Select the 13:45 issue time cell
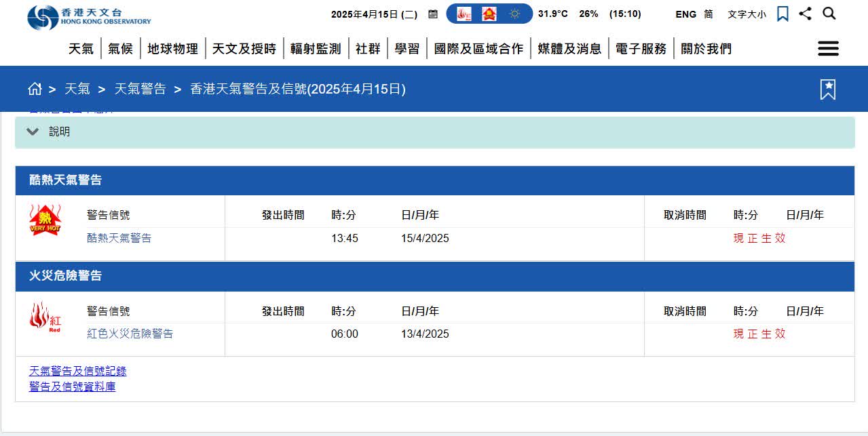The width and height of the screenshot is (868, 436). (345, 238)
